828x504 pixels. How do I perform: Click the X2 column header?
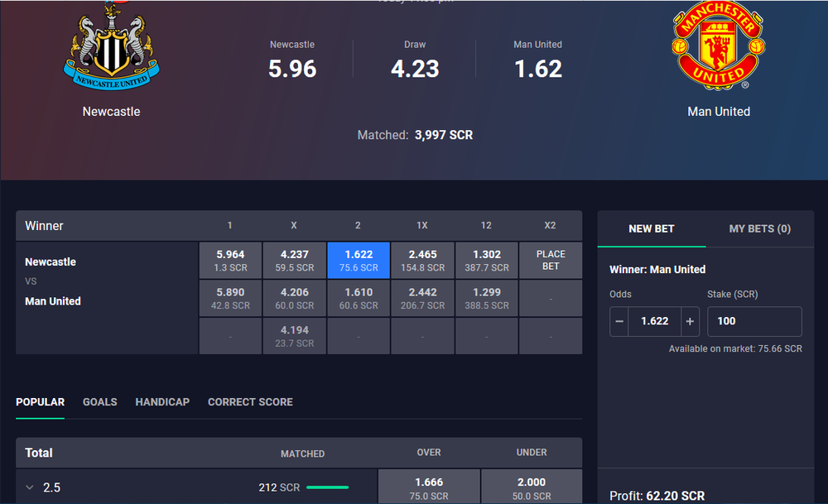[x=550, y=225]
